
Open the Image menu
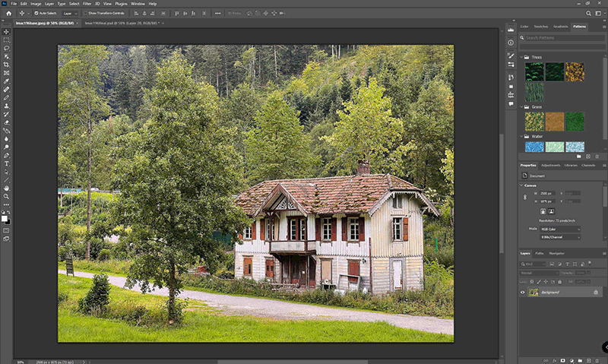[36, 4]
